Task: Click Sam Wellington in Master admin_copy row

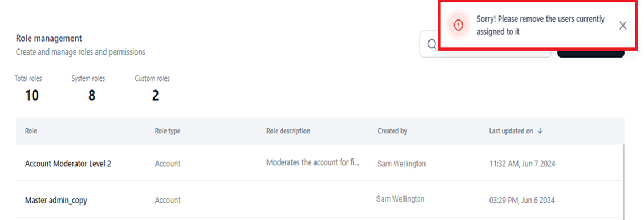Action: (x=400, y=199)
